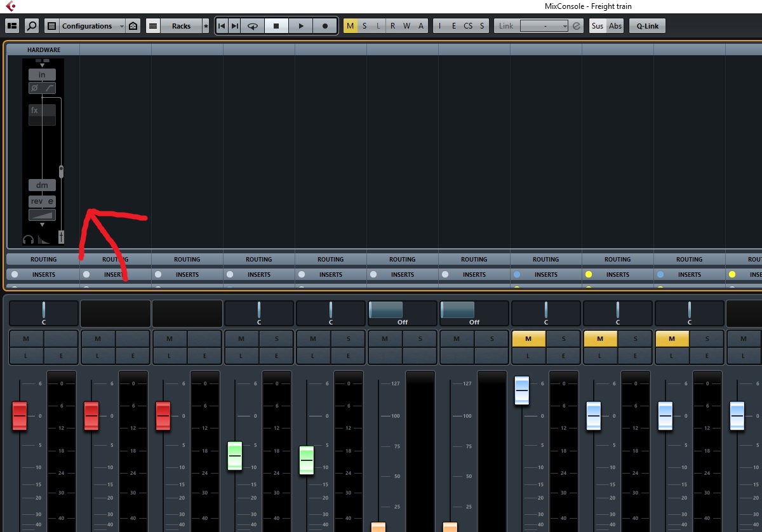Click toolbar A automation button
The image size is (762, 532).
(420, 26)
